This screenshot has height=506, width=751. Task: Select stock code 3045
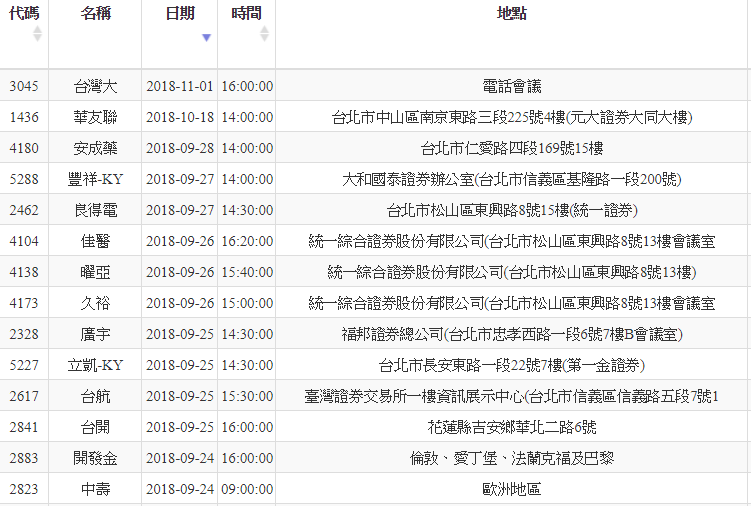pos(24,86)
